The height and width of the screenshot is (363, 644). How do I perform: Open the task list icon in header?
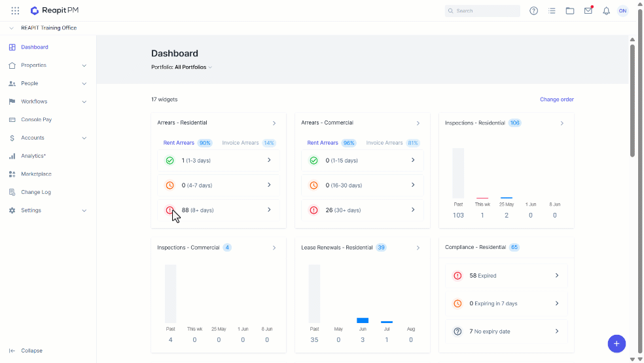[x=552, y=11]
